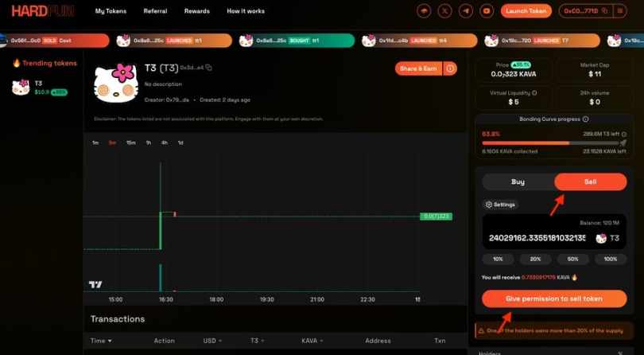
Task: Click the Txn column header
Action: point(440,341)
